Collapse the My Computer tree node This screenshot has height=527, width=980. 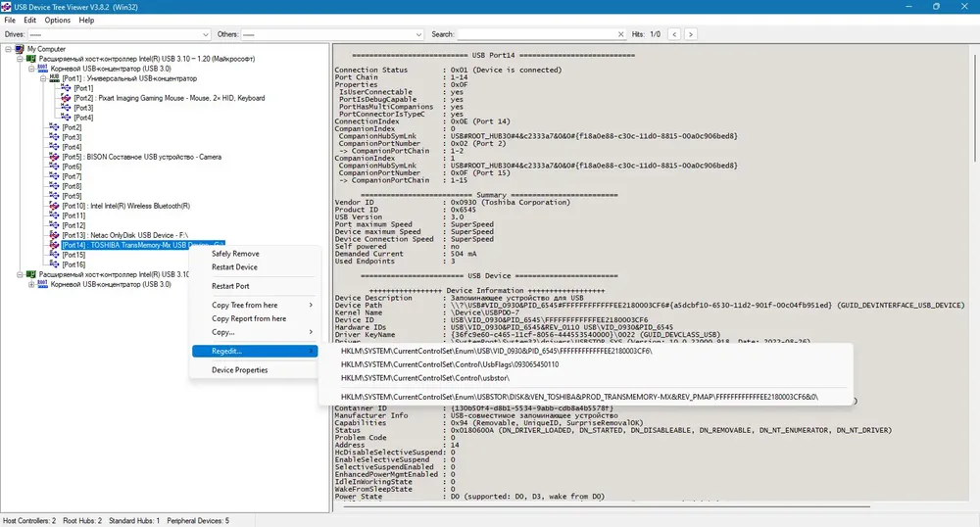(x=8, y=49)
